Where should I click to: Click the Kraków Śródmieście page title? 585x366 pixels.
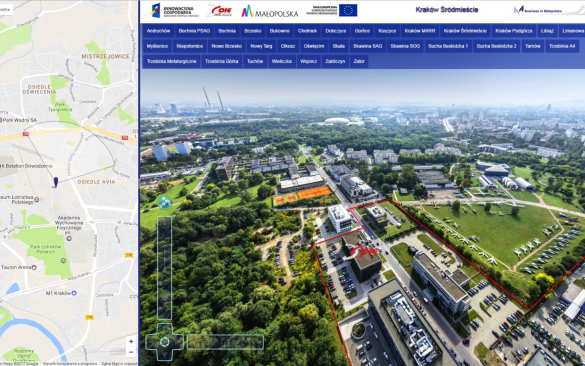pos(447,10)
